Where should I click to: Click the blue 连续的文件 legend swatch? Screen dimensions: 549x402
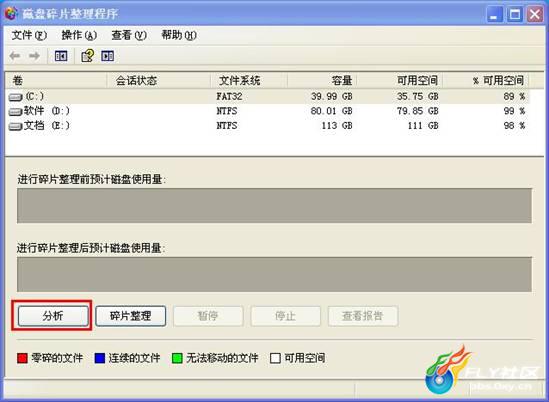pyautogui.click(x=100, y=358)
